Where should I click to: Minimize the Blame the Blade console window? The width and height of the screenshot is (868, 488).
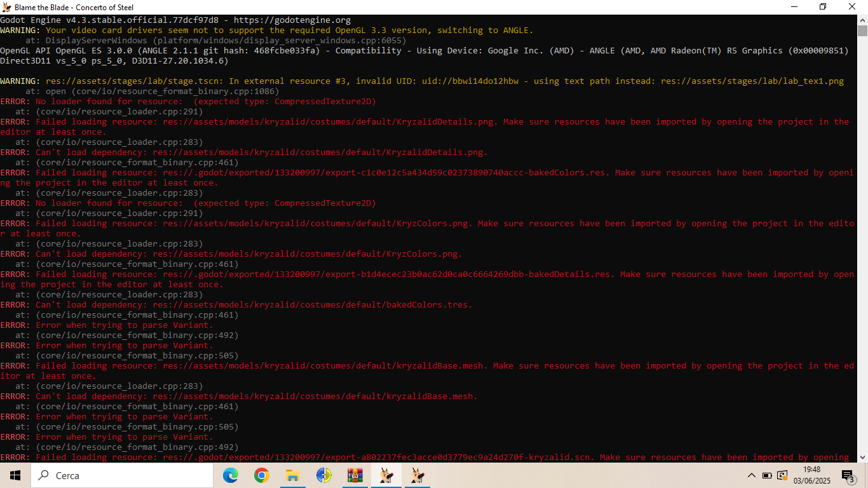[794, 7]
